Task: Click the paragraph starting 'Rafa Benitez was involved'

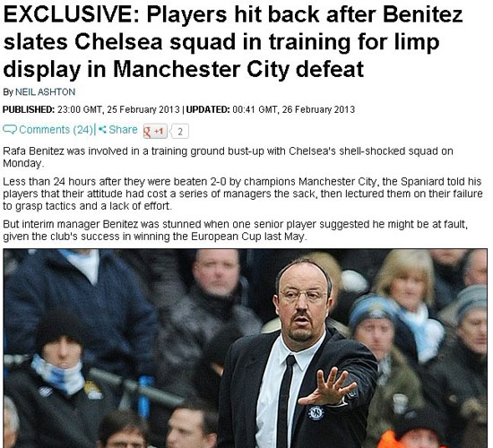Action: pyautogui.click(x=228, y=157)
